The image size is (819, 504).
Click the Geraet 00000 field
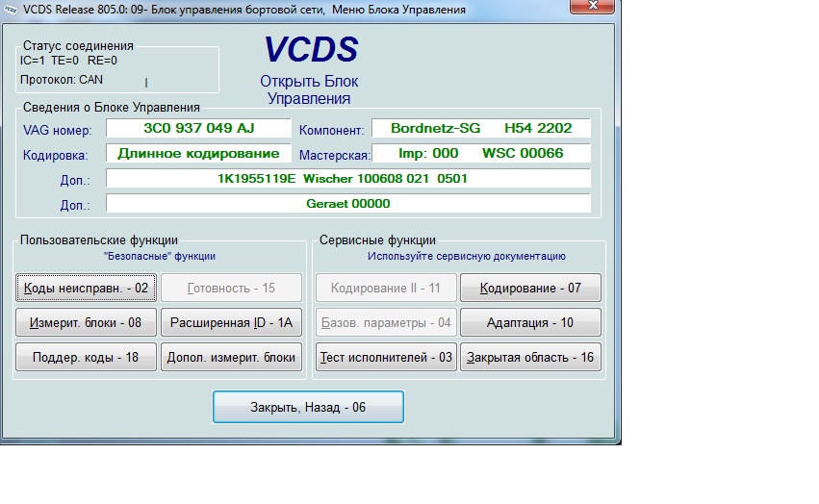point(347,204)
